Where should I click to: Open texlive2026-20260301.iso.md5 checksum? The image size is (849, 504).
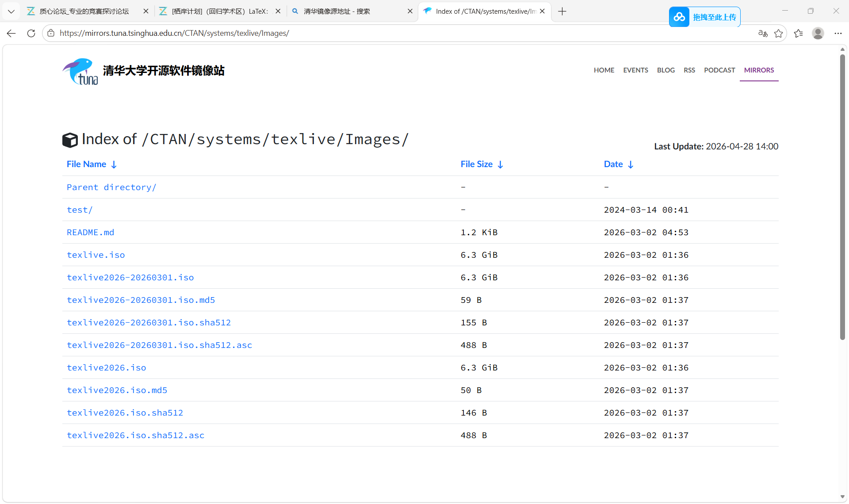(x=141, y=300)
